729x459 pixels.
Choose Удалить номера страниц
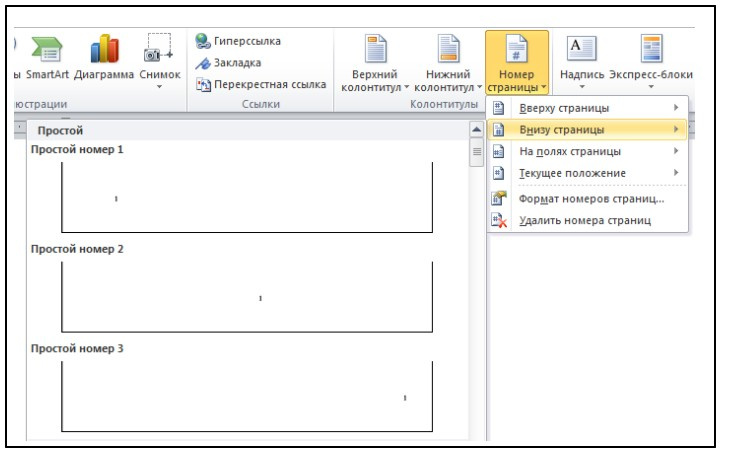(584, 220)
